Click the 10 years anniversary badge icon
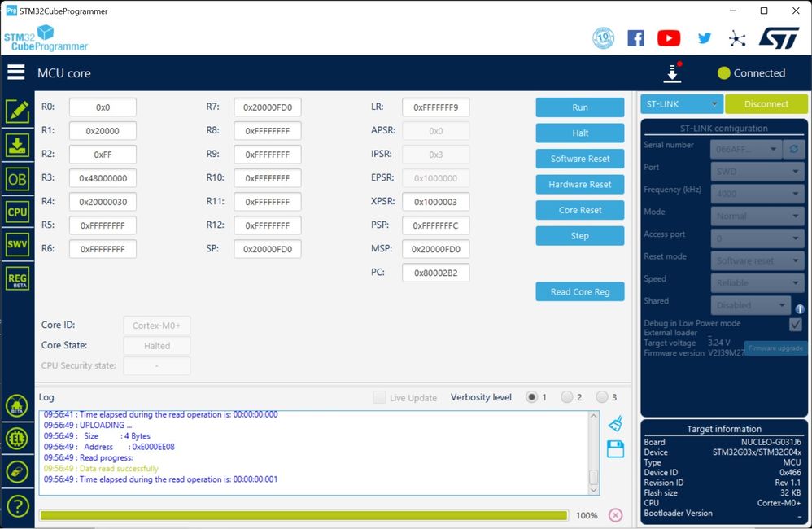The image size is (812, 529). [x=603, y=37]
